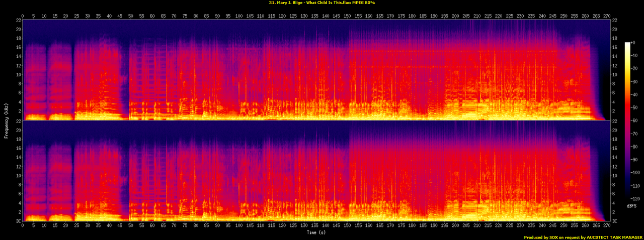Click the upper channel spectrogram plot

[316, 70]
